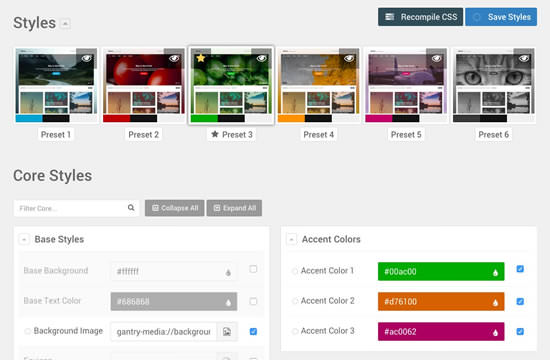
Task: Uncheck Accent Color 3 override checkbox
Action: coord(520,331)
